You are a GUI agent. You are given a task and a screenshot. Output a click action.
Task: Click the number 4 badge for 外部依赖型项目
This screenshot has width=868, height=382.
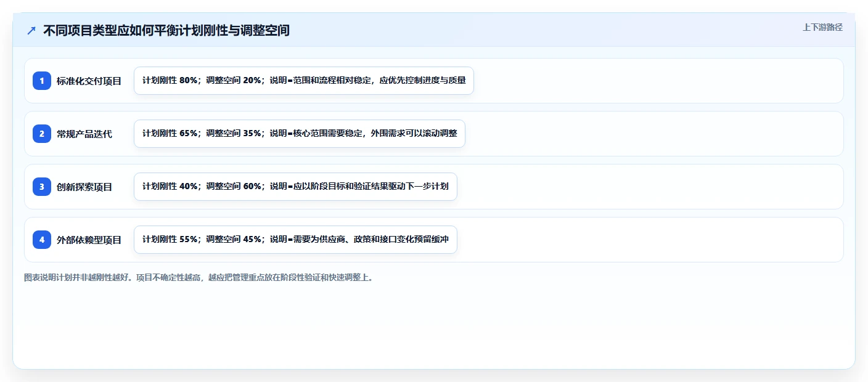(42, 240)
